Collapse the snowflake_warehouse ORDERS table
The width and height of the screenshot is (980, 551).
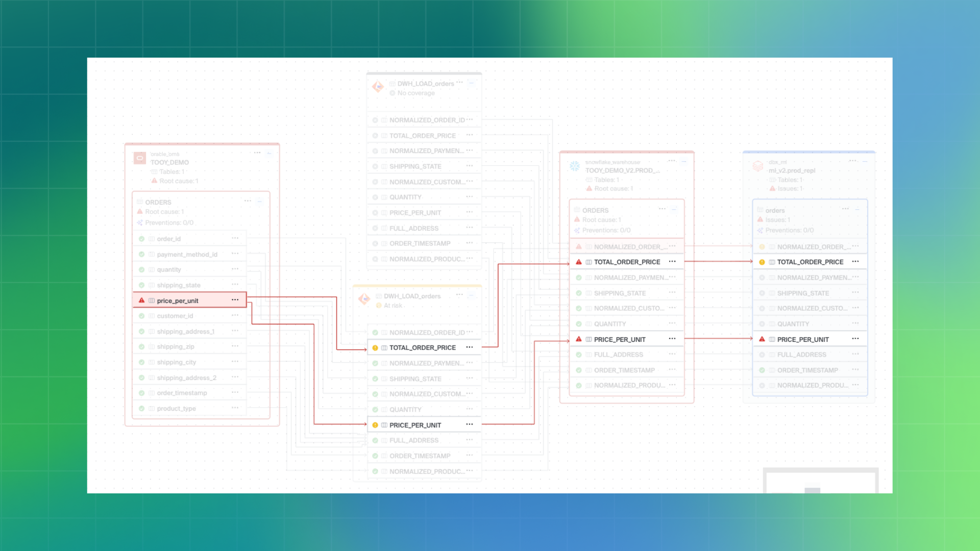click(x=674, y=209)
